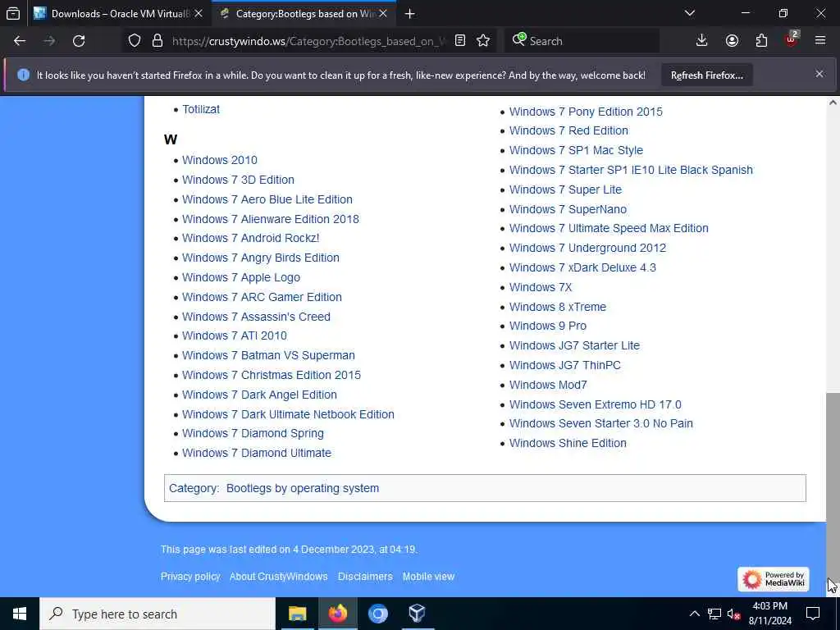
Task: Open VirtualBox from the taskbar
Action: [418, 614]
